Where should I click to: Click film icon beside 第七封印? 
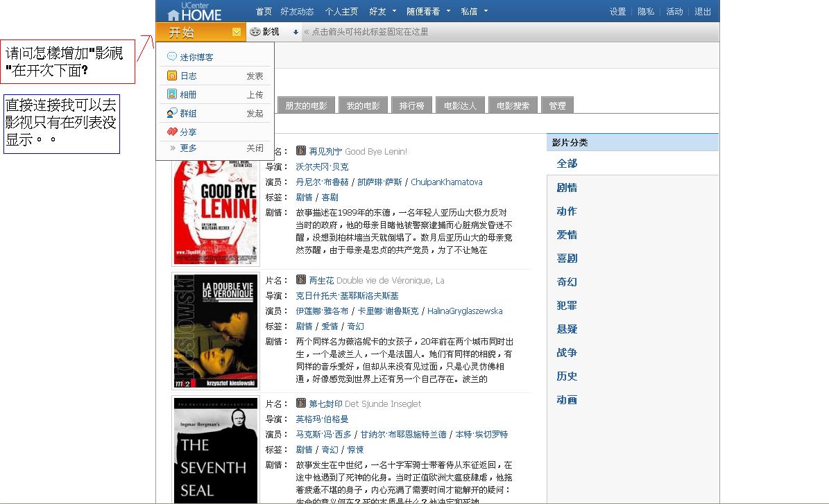pyautogui.click(x=301, y=403)
